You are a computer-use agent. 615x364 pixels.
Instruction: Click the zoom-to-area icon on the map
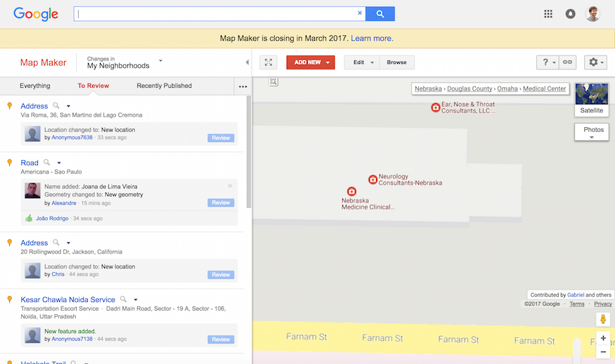pyautogui.click(x=273, y=82)
